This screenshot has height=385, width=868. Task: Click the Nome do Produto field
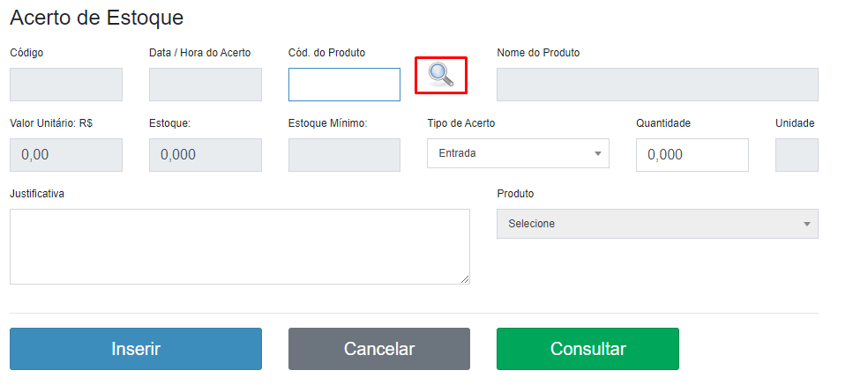(657, 85)
